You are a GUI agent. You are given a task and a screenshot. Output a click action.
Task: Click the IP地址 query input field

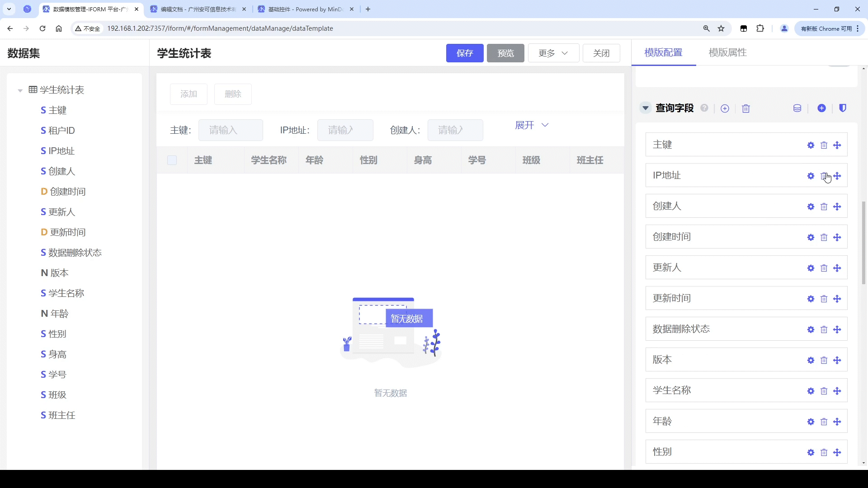click(x=345, y=130)
